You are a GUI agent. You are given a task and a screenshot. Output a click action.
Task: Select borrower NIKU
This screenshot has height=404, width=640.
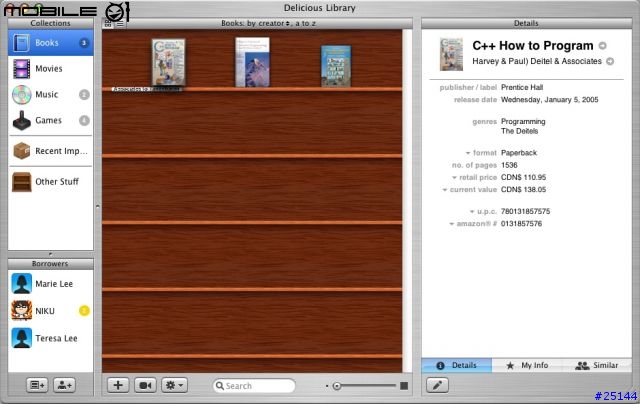click(x=51, y=311)
